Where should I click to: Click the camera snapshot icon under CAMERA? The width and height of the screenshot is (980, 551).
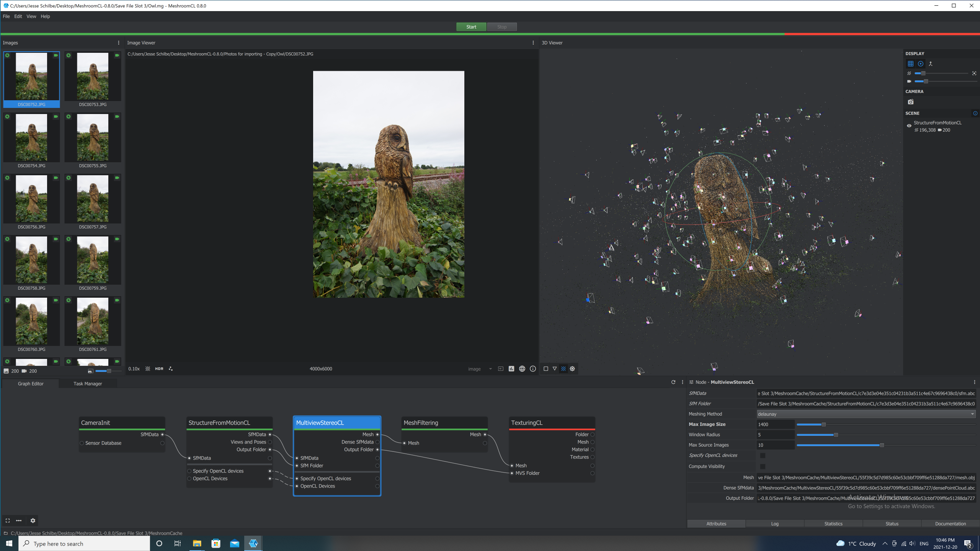pos(911,102)
